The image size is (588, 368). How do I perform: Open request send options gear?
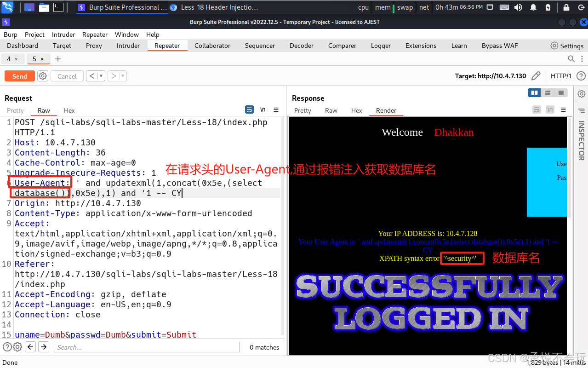[x=43, y=76]
